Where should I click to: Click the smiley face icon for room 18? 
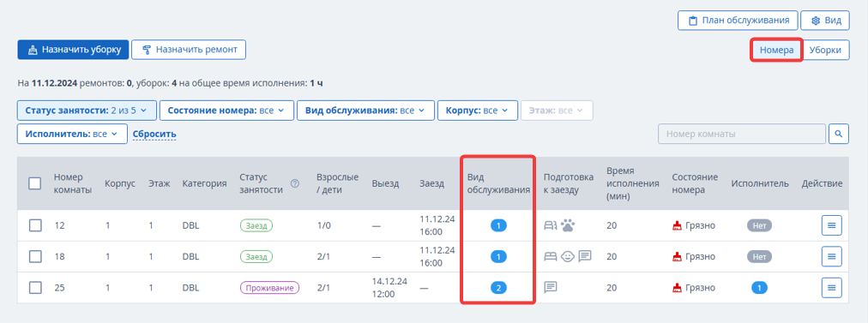pyautogui.click(x=568, y=257)
